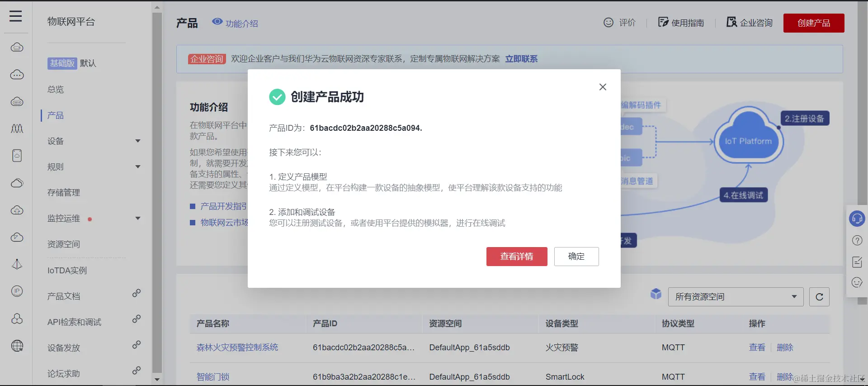Click the pyramid-shaped sidebar icon
Image resolution: width=868 pixels, height=386 pixels.
[17, 264]
